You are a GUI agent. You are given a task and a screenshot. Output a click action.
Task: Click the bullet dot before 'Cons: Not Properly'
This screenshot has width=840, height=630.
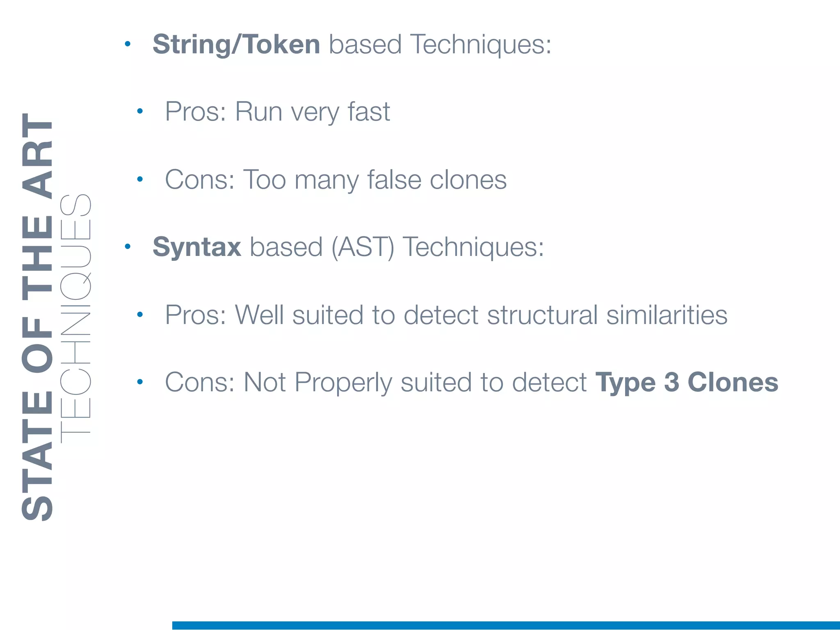tap(140, 382)
